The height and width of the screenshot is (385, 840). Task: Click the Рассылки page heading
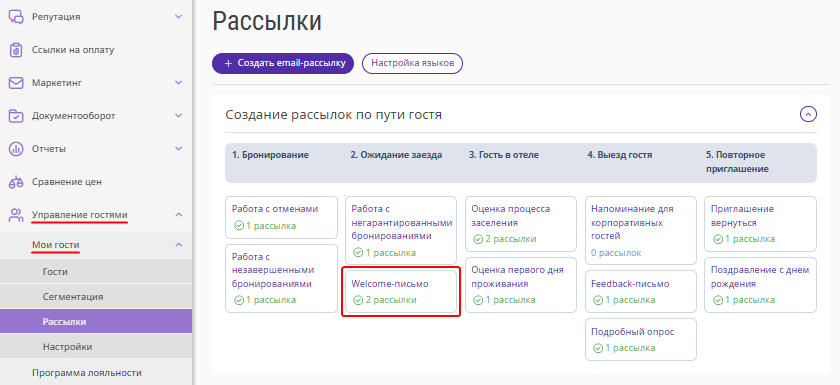click(x=267, y=22)
